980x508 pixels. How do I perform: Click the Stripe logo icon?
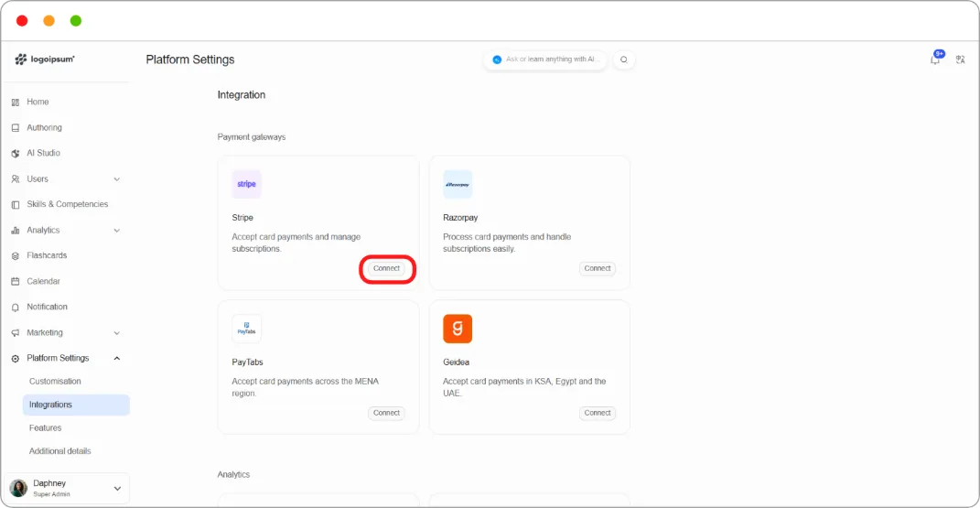[x=246, y=184]
